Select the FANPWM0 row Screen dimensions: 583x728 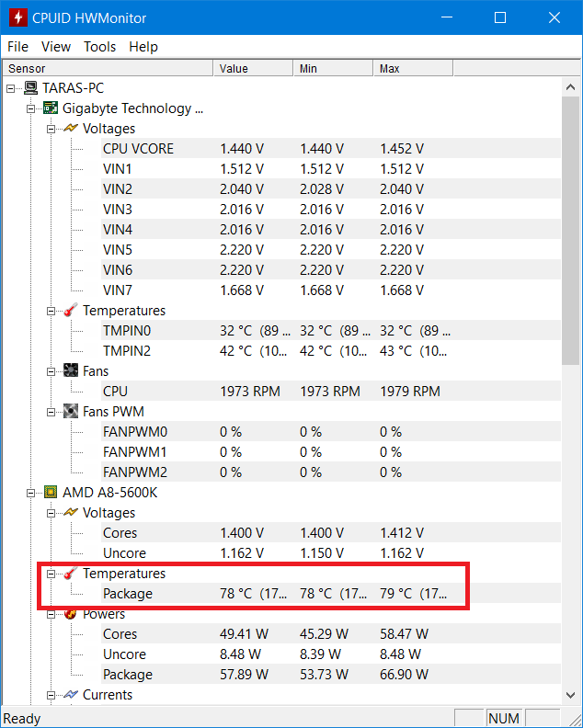[331, 431]
